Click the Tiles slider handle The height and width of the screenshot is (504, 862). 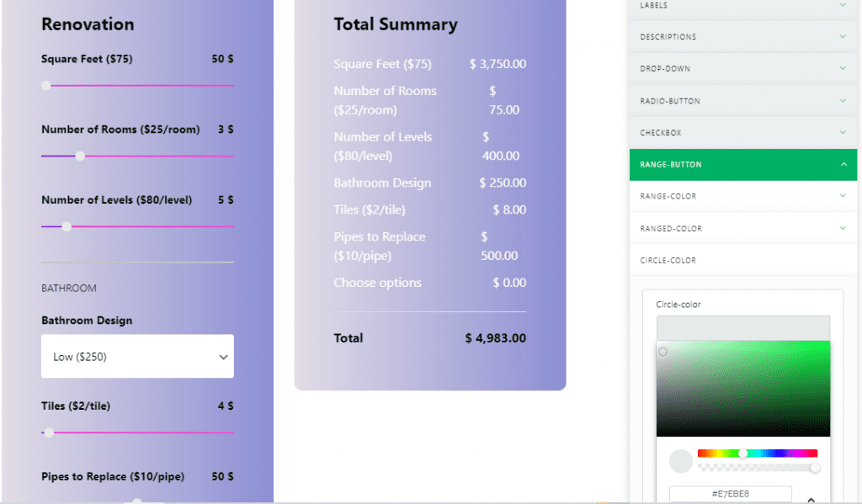(x=49, y=432)
